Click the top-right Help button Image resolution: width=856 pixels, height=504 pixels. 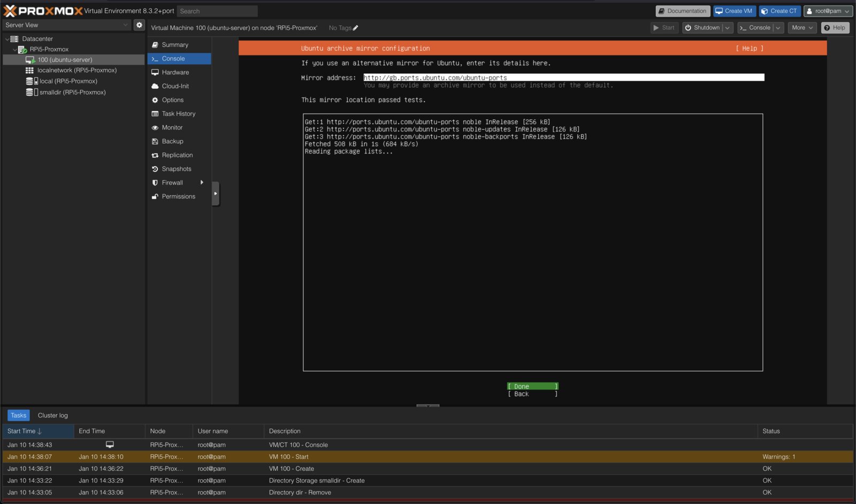tap(835, 28)
